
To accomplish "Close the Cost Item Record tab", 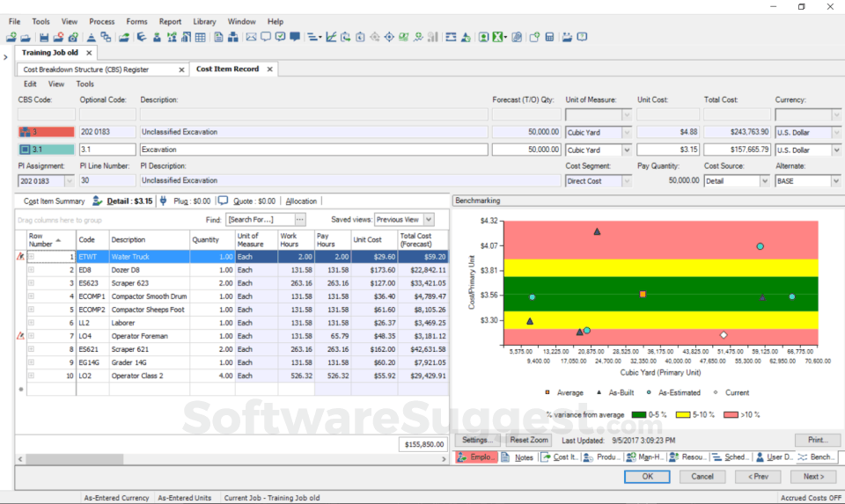I will pyautogui.click(x=269, y=69).
